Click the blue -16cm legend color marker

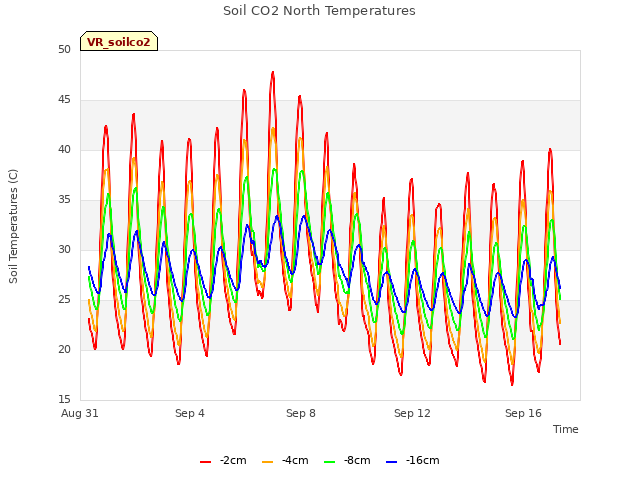pos(391,462)
